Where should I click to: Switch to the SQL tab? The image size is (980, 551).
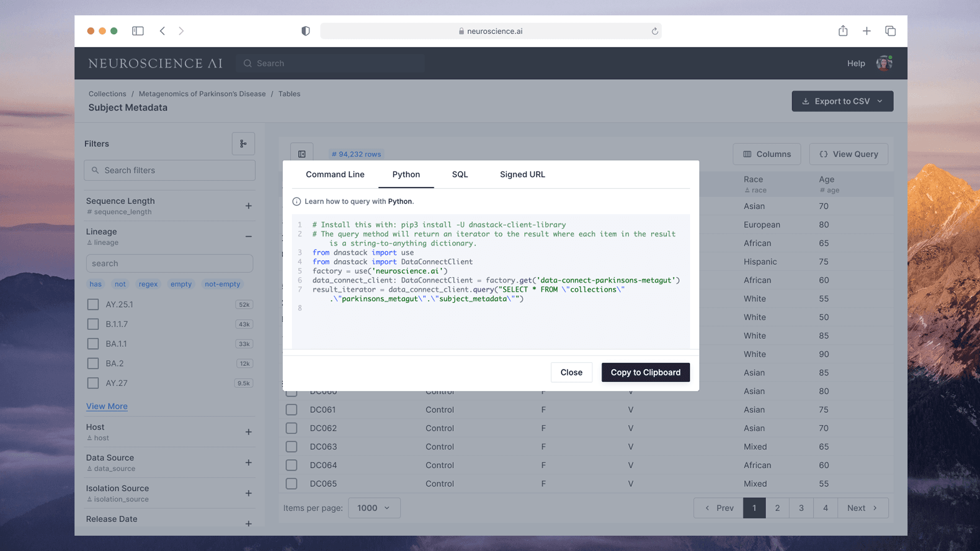[x=460, y=174]
